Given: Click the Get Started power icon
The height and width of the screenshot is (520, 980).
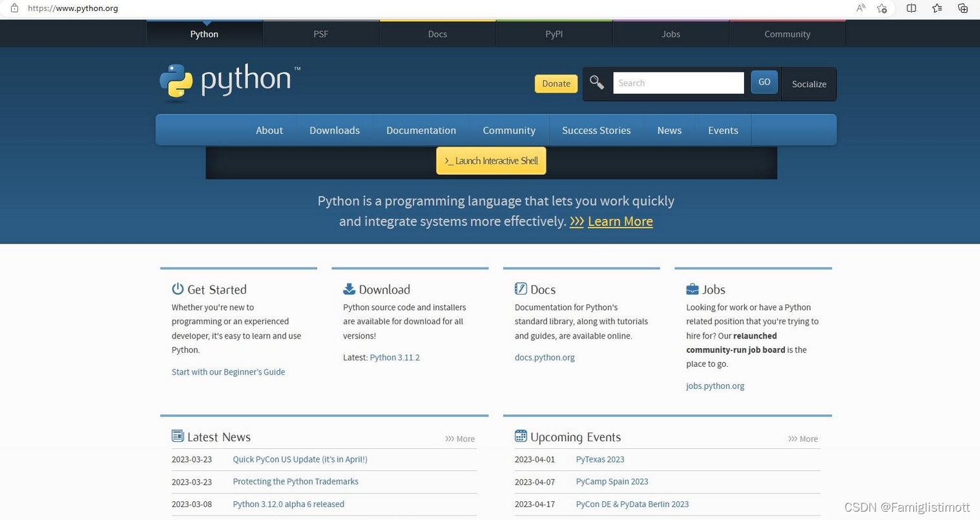Looking at the screenshot, I should coord(178,289).
